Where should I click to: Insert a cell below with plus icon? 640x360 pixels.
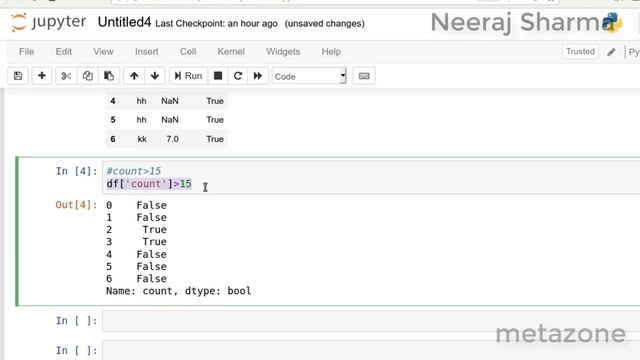(x=42, y=76)
